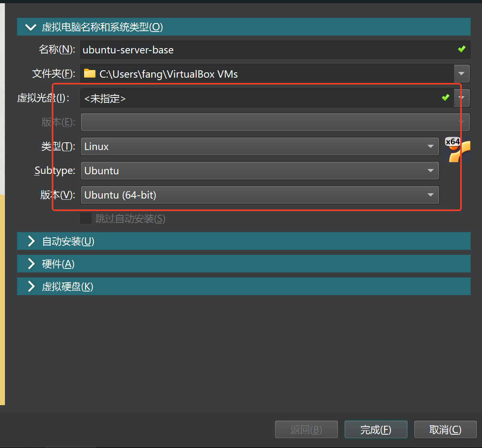Image resolution: width=482 pixels, height=448 pixels.
Task: Edit the 名称 field with ubuntu-server-base
Action: 275,49
